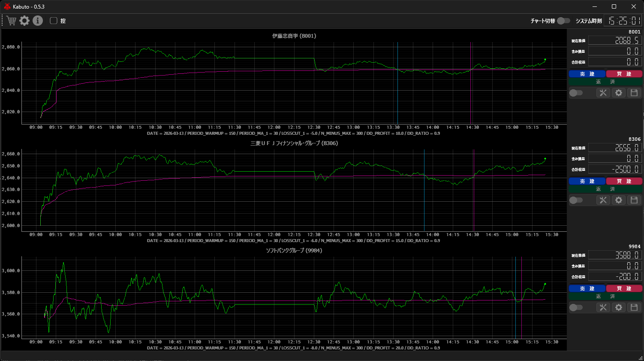Click 返済 repay button for 8001
Screen dimensions: 644x361
[605, 82]
